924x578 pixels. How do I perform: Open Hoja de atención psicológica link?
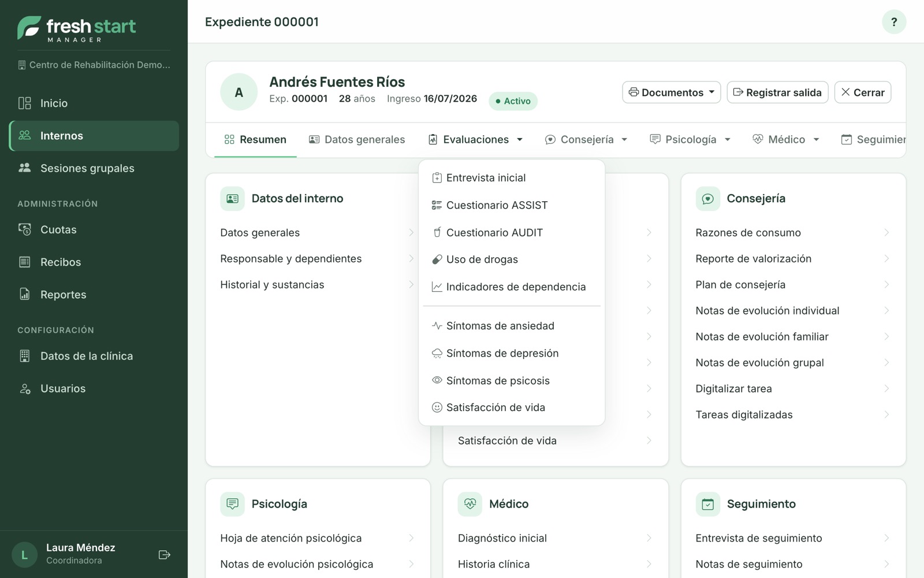click(318, 538)
